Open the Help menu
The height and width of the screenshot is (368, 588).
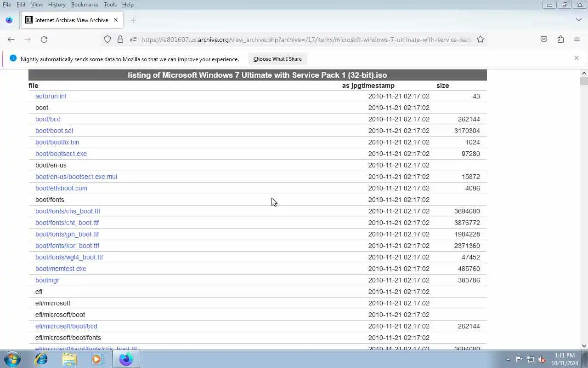pos(128,5)
